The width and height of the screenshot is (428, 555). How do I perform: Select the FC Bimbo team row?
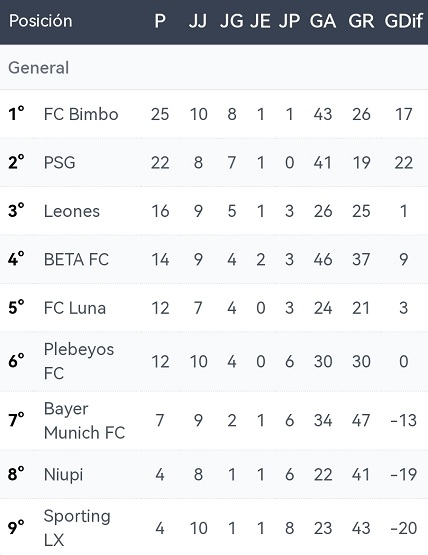pyautogui.click(x=214, y=114)
